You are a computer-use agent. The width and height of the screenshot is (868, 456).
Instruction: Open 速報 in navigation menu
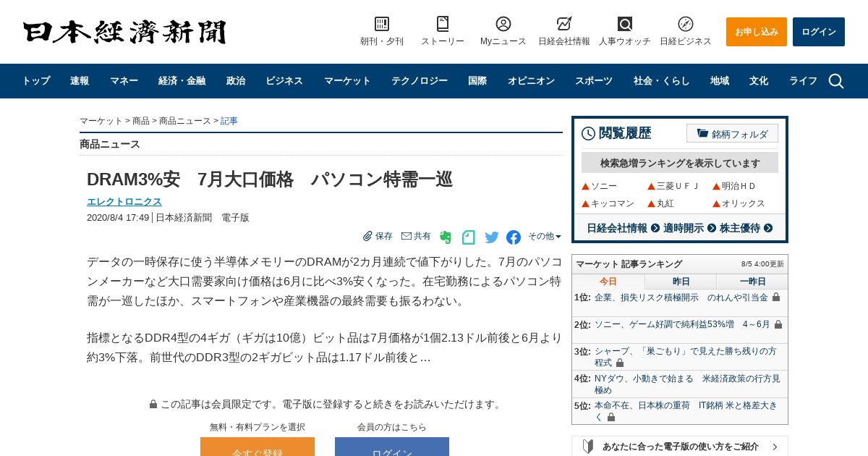[x=80, y=81]
